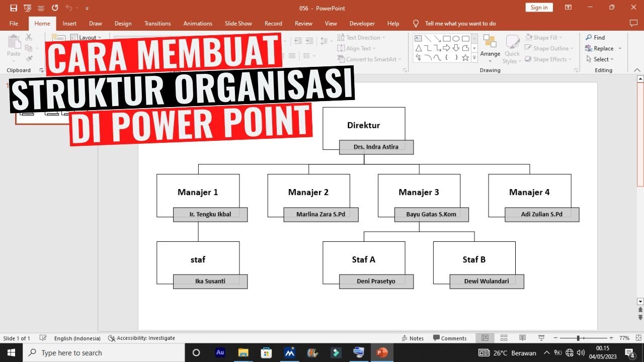
Task: Toggle the Notes pane
Action: (413, 338)
